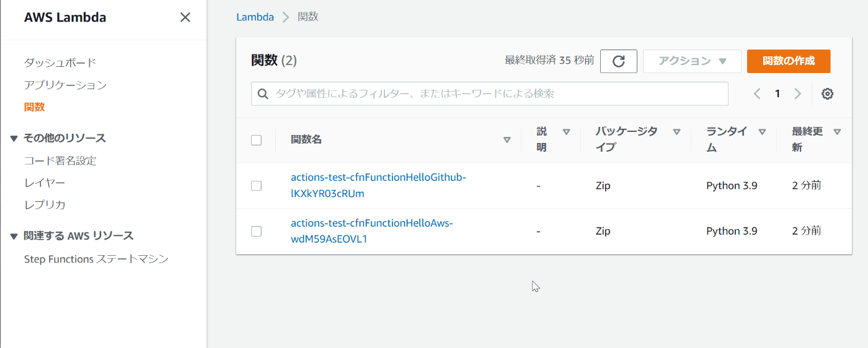
Task: Click Python 3.9 in HelloGithub row
Action: point(732,186)
